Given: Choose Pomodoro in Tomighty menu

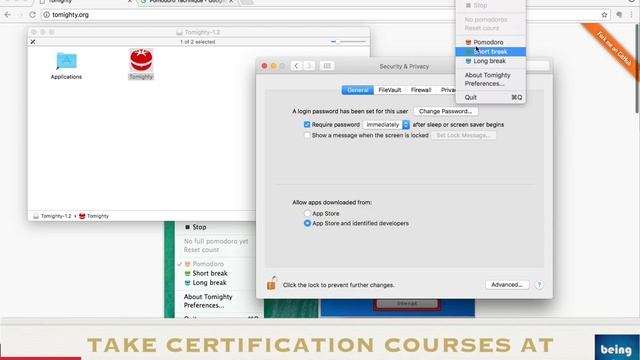Looking at the screenshot, I should (x=491, y=42).
